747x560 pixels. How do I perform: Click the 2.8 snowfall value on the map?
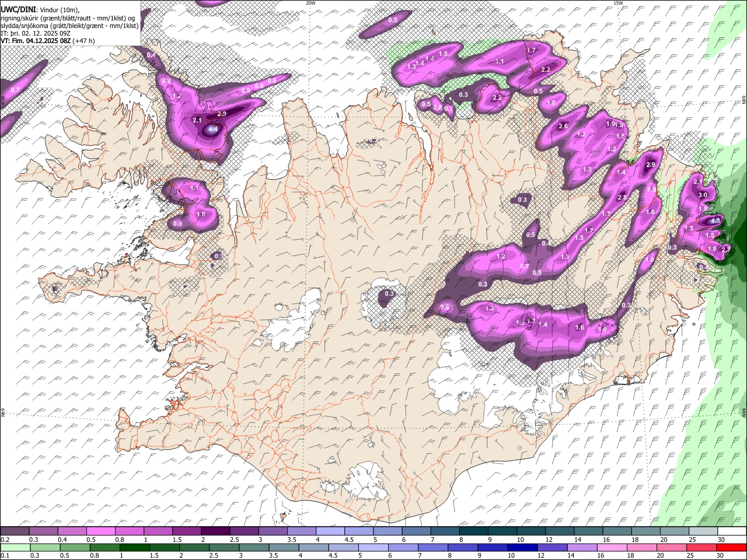click(622, 197)
